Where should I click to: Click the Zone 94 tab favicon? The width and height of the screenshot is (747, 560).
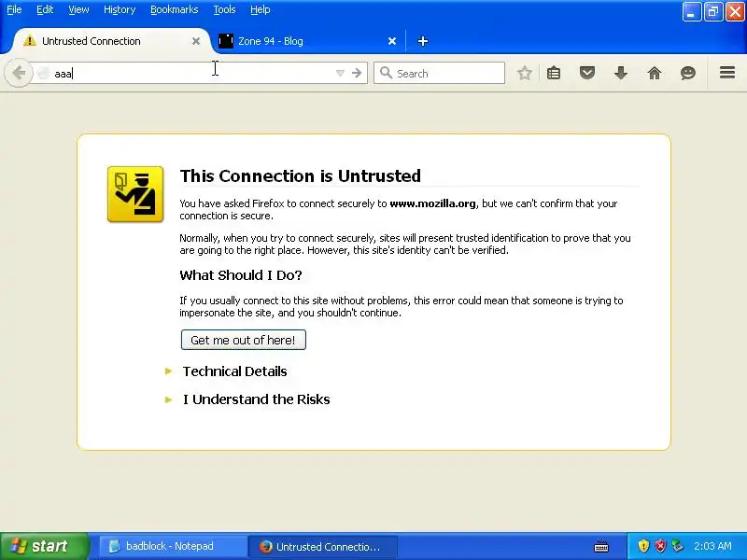click(x=226, y=41)
